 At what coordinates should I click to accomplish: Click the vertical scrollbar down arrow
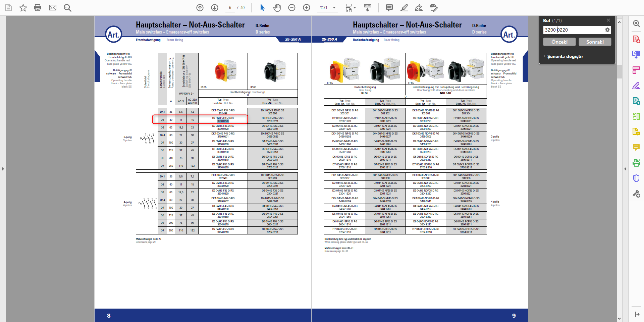[x=619, y=319]
